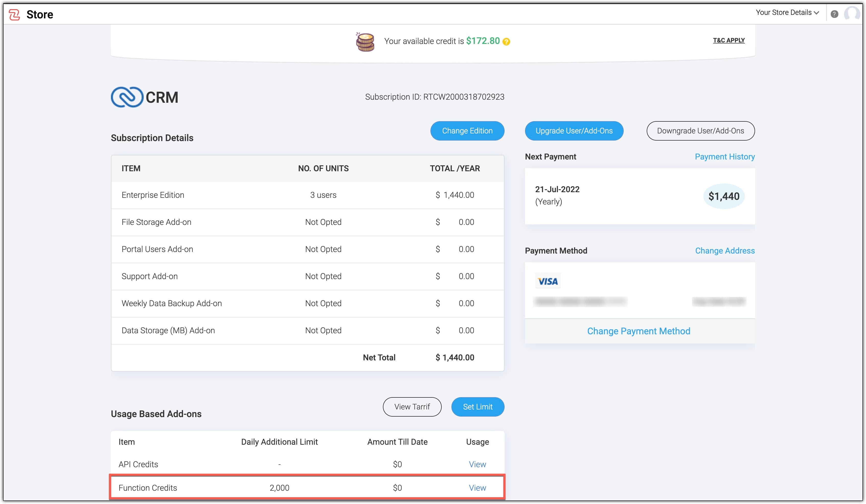The height and width of the screenshot is (504, 866).
Task: Click the Usage Based Add-ons heading
Action: pyautogui.click(x=156, y=414)
